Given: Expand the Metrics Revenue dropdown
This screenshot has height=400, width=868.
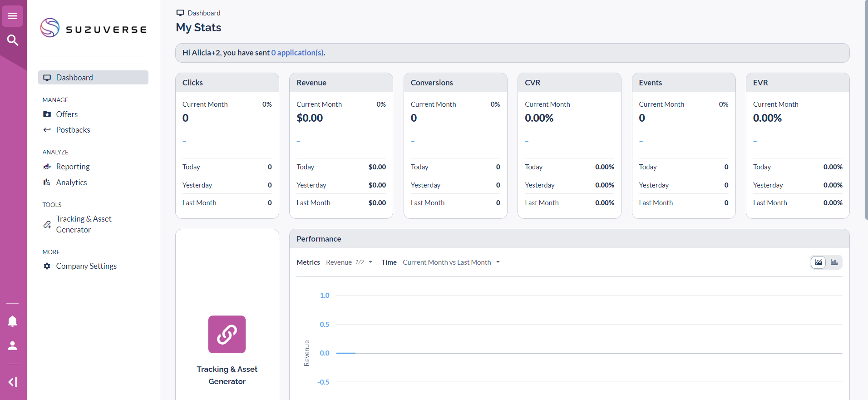Looking at the screenshot, I should click(x=349, y=262).
